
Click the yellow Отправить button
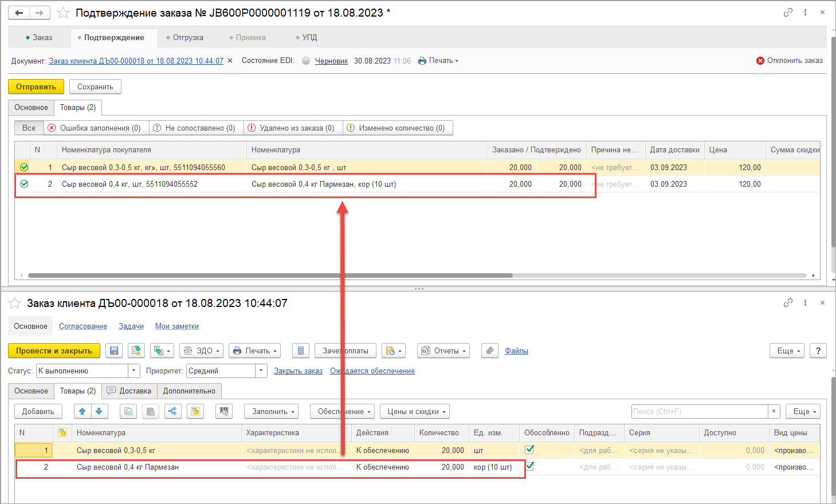[x=36, y=86]
